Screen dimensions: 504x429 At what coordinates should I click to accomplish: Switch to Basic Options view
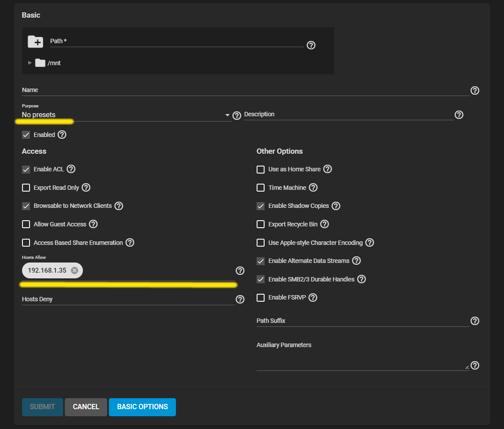(x=142, y=407)
